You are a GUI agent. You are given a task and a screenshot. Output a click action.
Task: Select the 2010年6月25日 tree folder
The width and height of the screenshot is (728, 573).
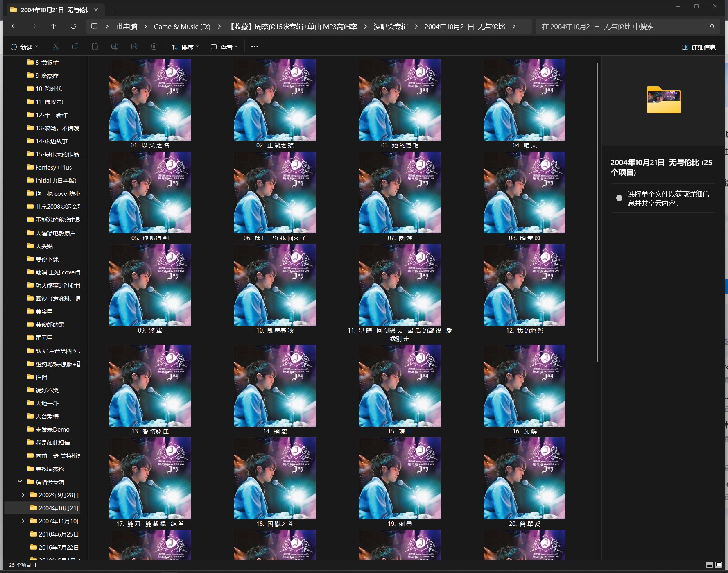[55, 534]
